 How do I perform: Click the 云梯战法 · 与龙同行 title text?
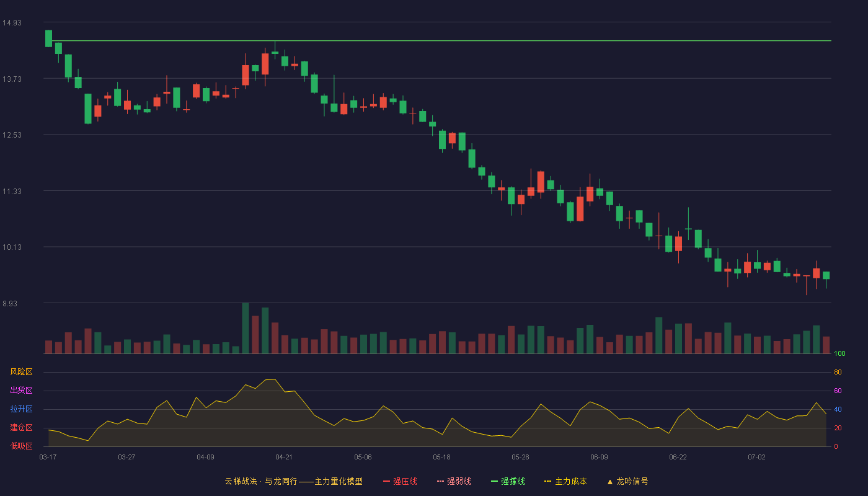(x=260, y=481)
